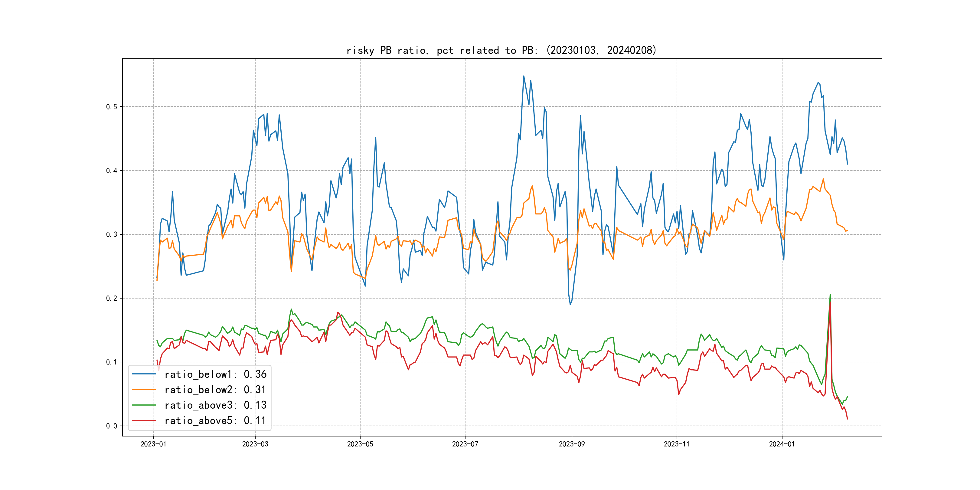Click the 2023-09 x-axis label

coord(571,444)
